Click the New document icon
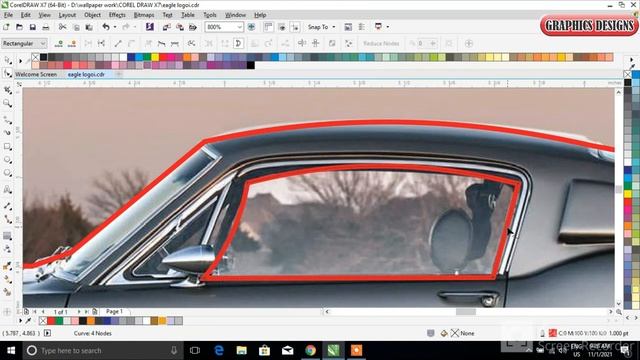This screenshot has height=360, width=640. pos(6,27)
